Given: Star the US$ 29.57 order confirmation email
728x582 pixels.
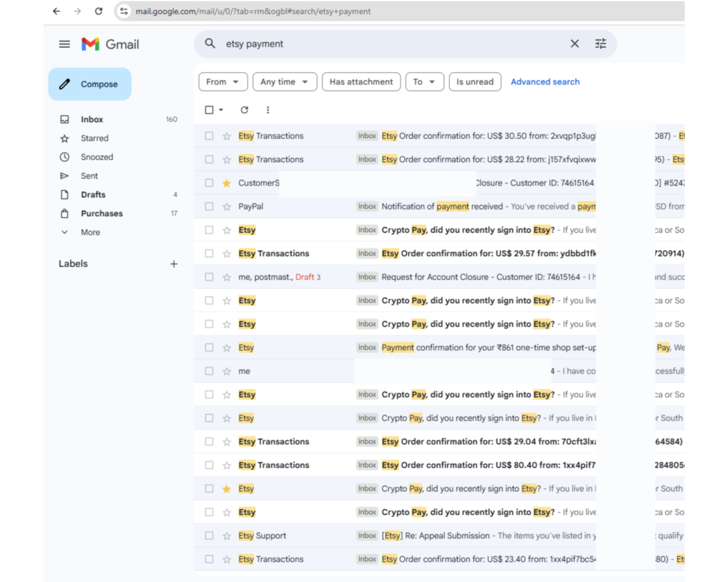Looking at the screenshot, I should (226, 253).
